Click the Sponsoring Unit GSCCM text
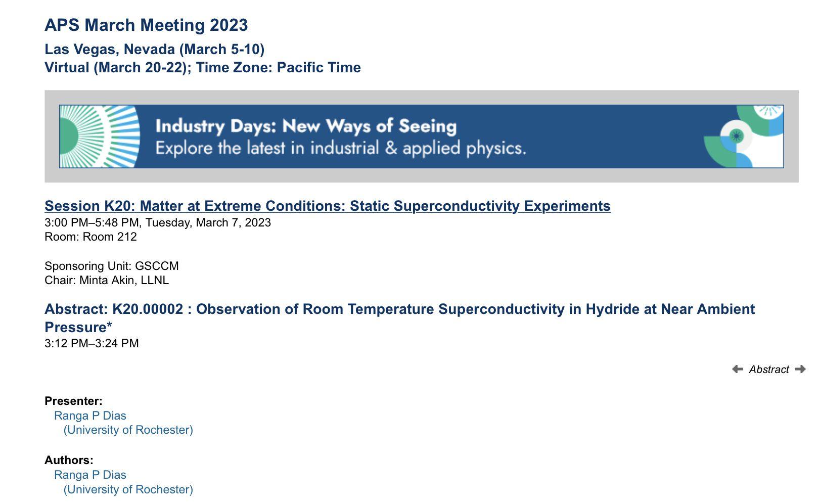 point(111,266)
